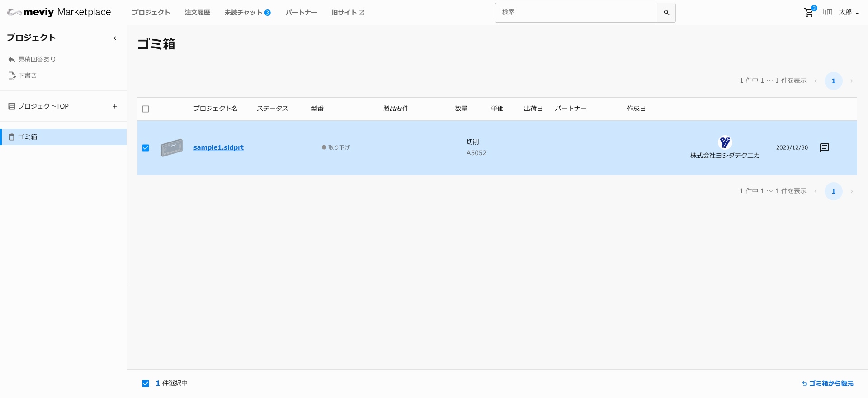Open the 旧サイト link
Screen dimensions: 868x398
(x=344, y=13)
